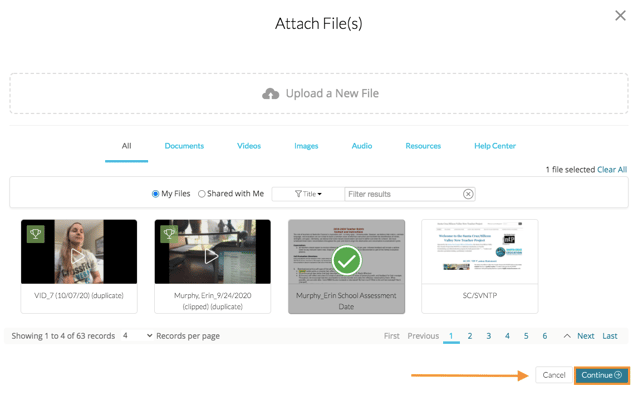Screen dimensions: 638x406
Task: Select the My Files radio button
Action: (x=155, y=194)
